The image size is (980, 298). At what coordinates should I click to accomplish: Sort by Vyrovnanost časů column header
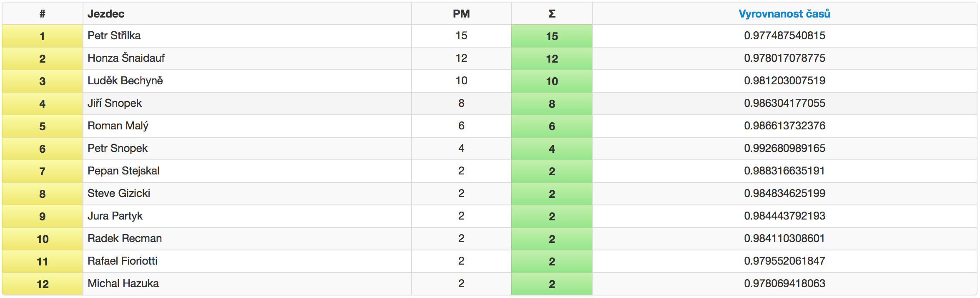tap(784, 14)
